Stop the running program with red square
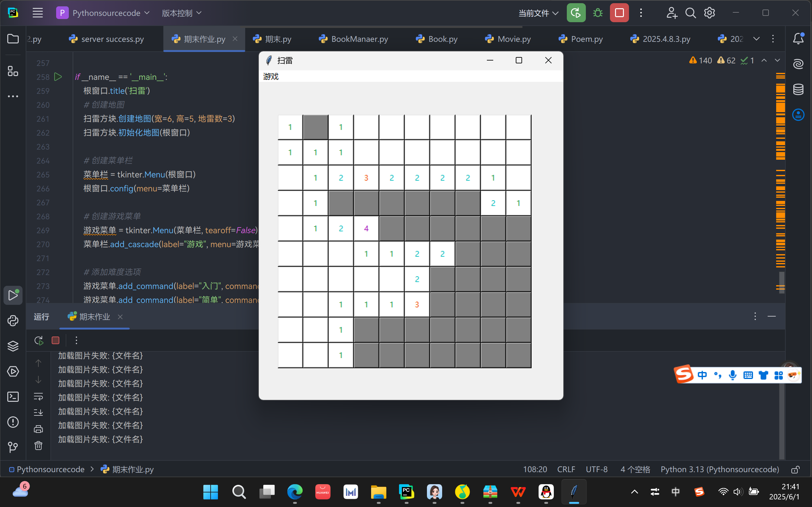This screenshot has height=507, width=812. (619, 13)
